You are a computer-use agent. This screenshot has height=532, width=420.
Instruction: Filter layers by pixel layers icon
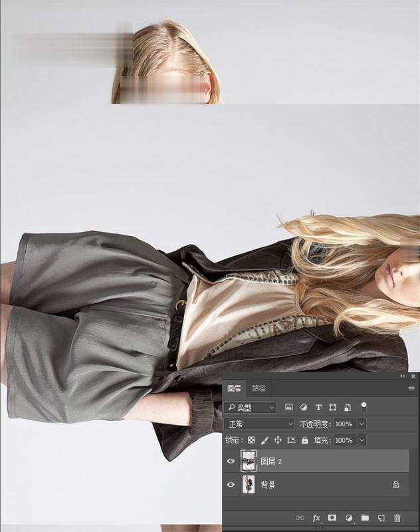(x=289, y=407)
